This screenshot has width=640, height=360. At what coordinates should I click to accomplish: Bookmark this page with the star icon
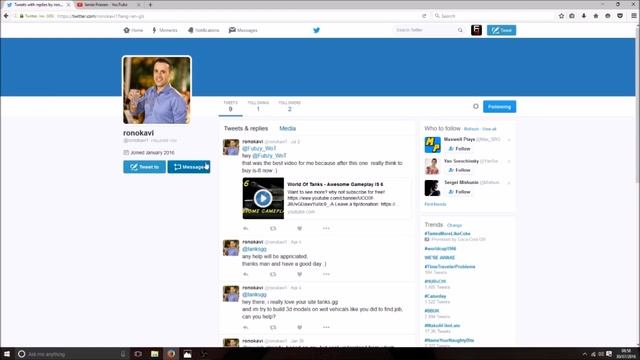tap(561, 16)
